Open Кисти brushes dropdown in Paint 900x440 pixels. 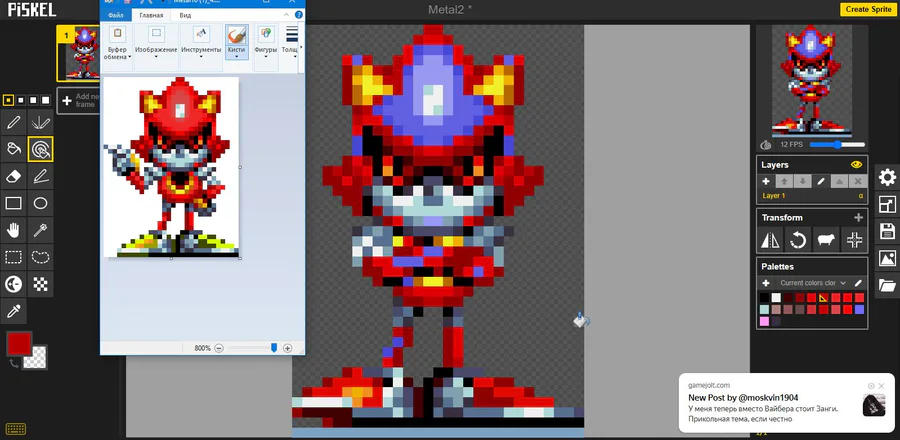coord(236,42)
